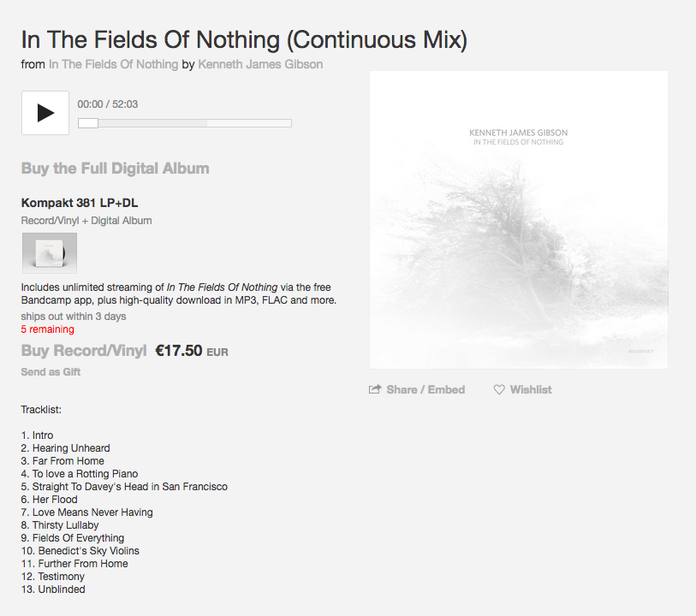
Task: Click the €17.50 EUR price
Action: coord(191,352)
